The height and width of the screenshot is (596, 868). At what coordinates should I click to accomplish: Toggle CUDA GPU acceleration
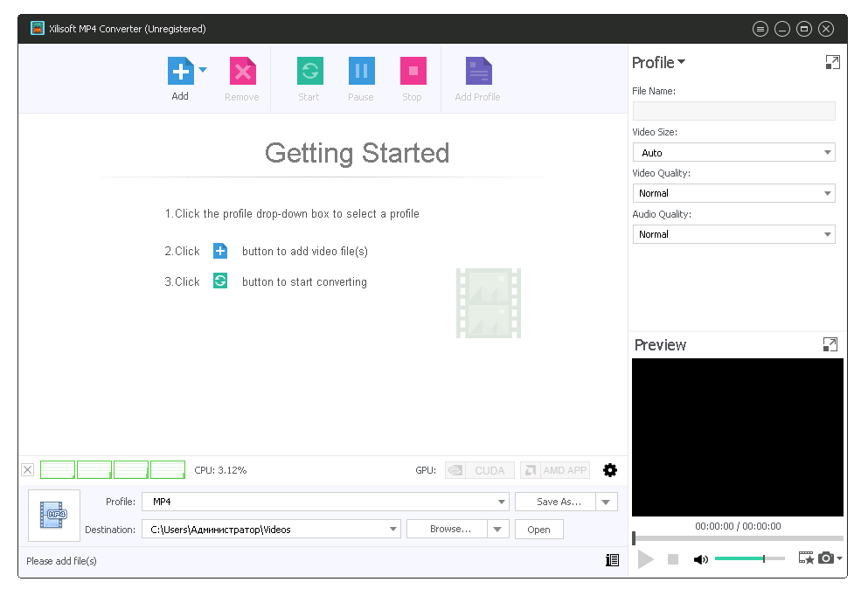(x=479, y=469)
